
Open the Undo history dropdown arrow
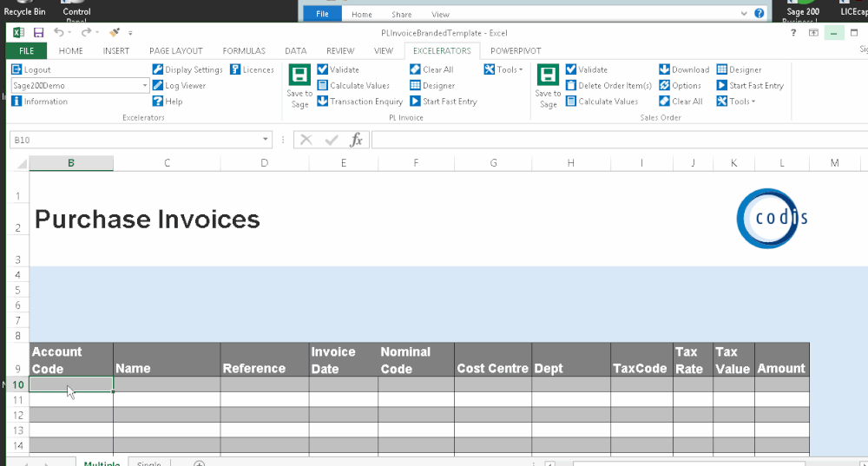pos(69,33)
